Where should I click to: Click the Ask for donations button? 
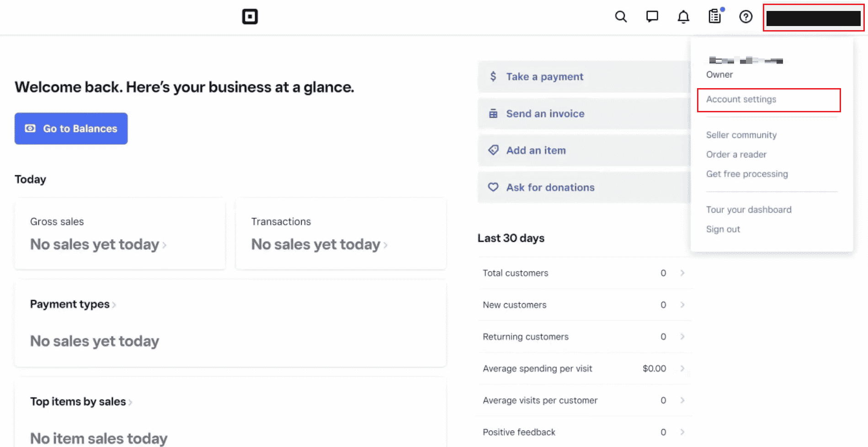[x=584, y=187]
